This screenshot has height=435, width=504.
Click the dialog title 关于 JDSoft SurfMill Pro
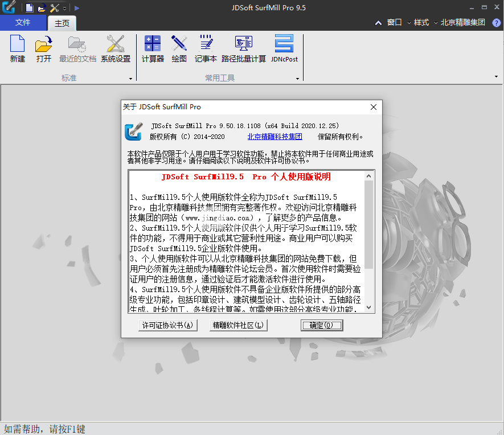pos(162,107)
